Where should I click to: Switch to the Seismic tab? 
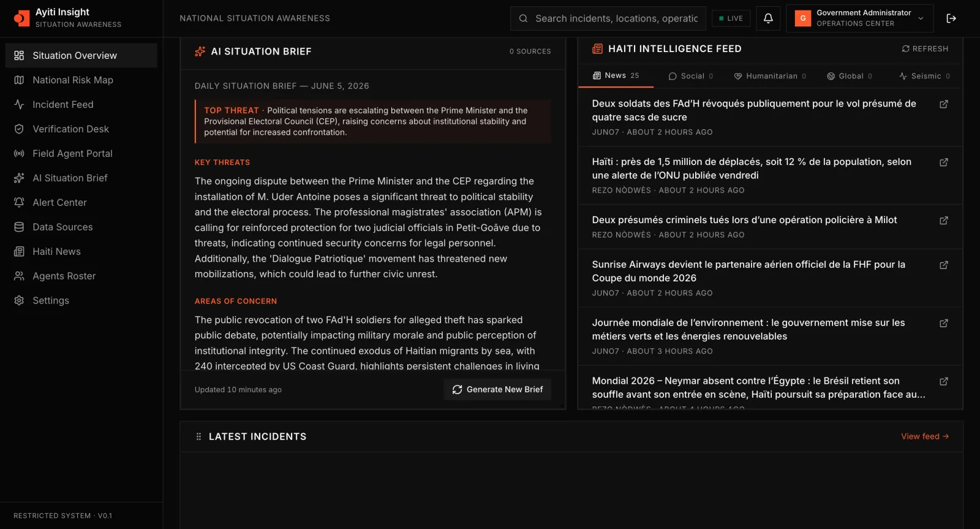tap(924, 76)
